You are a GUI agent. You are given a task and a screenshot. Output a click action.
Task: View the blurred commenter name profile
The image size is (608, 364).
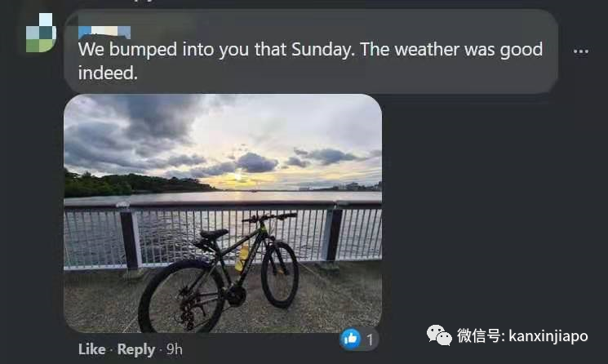pyautogui.click(x=104, y=32)
